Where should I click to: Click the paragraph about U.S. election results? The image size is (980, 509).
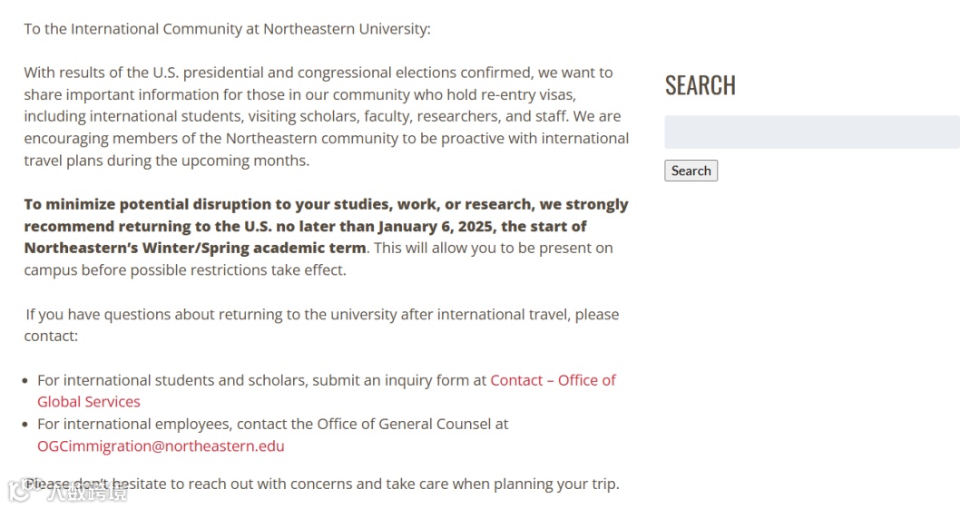[x=326, y=116]
